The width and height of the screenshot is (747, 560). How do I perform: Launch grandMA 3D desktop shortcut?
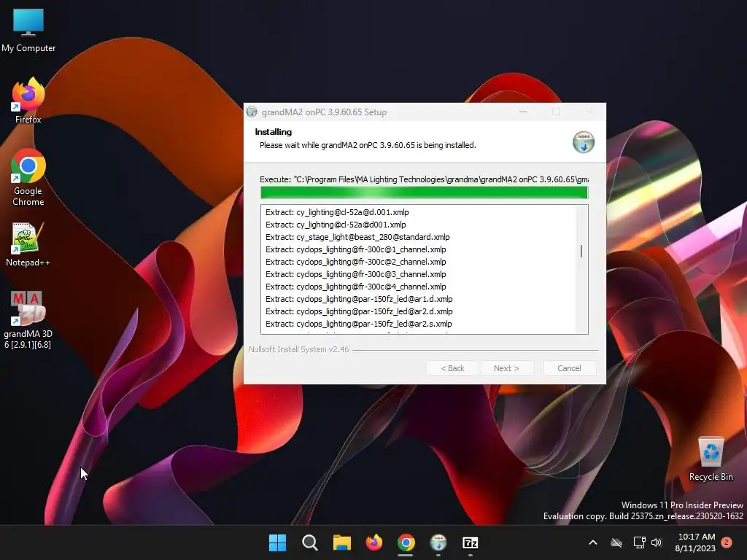(x=28, y=320)
